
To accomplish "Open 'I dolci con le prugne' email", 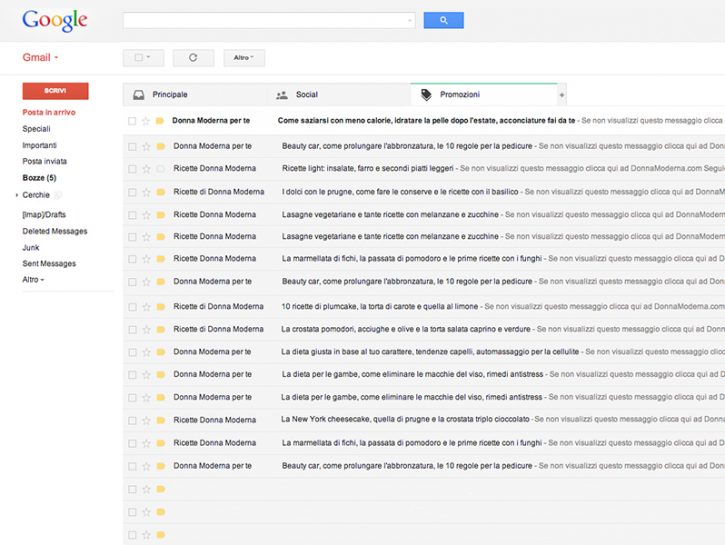I will (400, 191).
